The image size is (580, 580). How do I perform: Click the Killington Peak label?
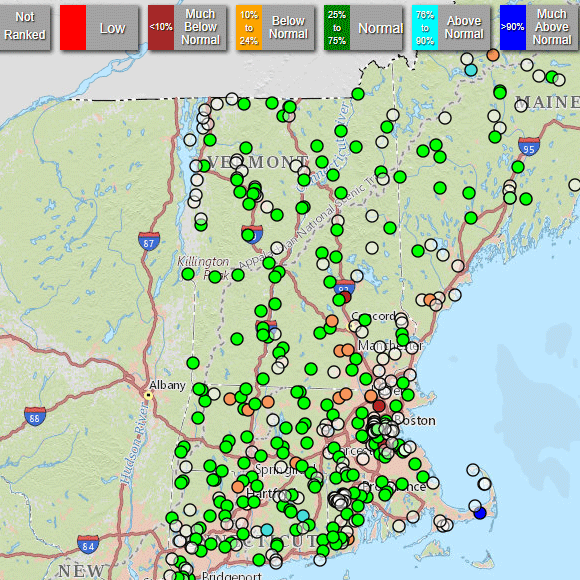(203, 268)
